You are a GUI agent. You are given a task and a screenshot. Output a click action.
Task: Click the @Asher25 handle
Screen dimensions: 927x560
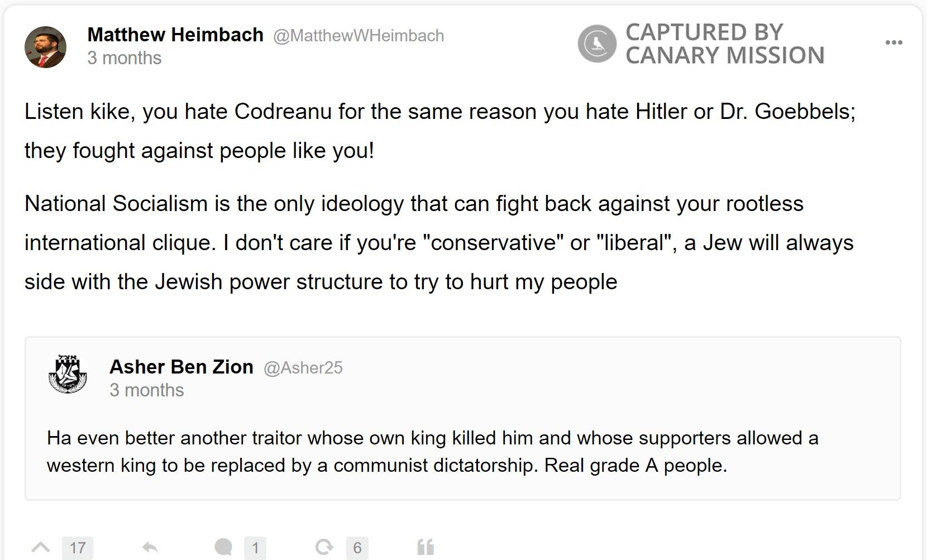303,367
